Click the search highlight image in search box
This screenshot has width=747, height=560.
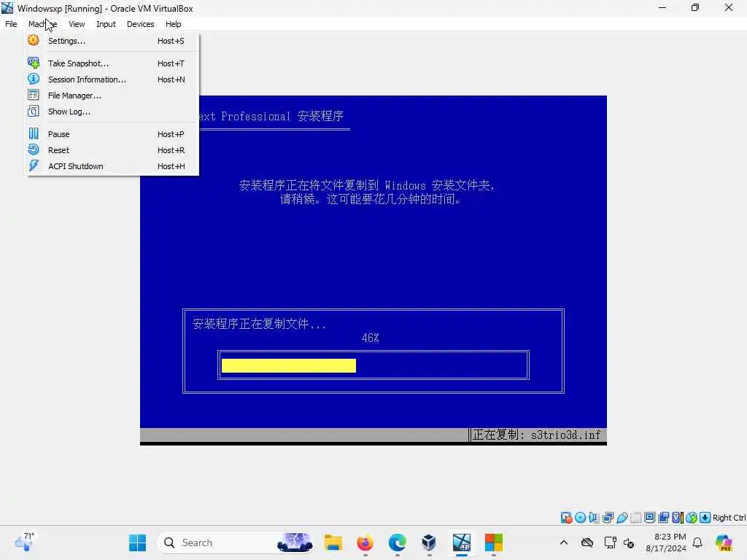tap(295, 542)
